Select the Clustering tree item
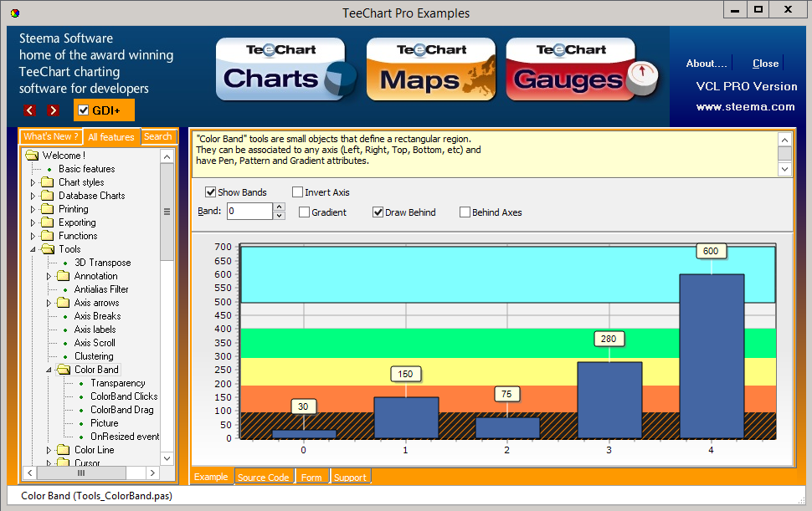812x511 pixels. coord(94,355)
